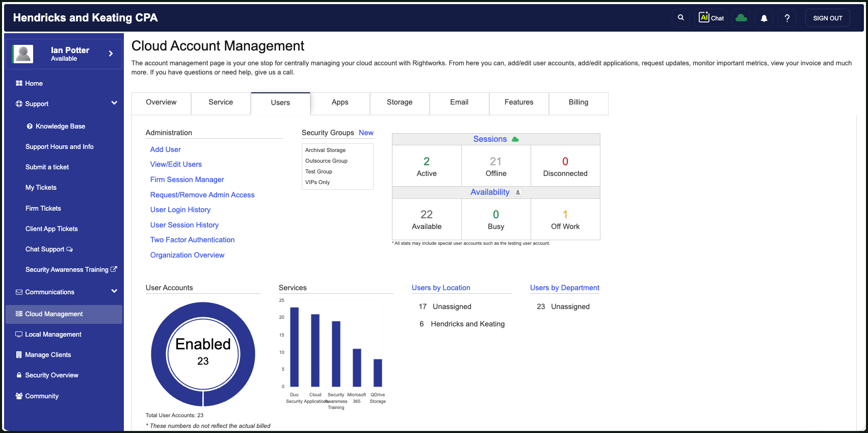Viewport: 868px width, 433px height.
Task: Switch to the Billing tab
Action: pyautogui.click(x=578, y=102)
